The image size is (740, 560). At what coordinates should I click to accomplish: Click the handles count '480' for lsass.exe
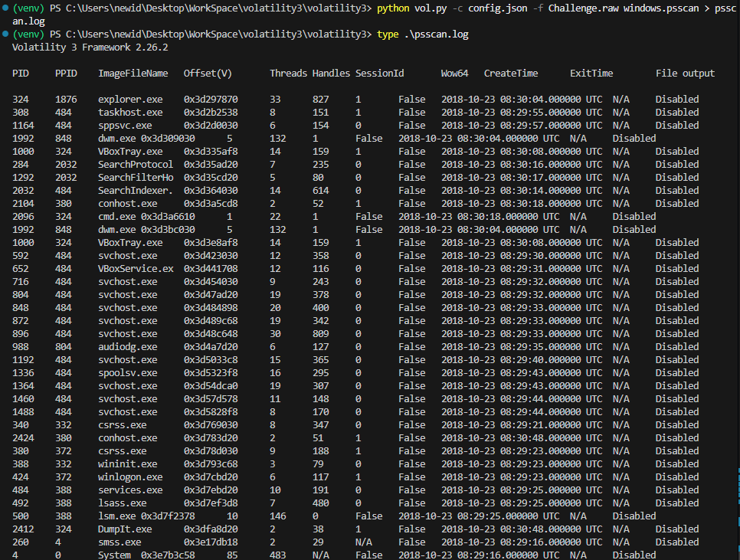(x=320, y=503)
